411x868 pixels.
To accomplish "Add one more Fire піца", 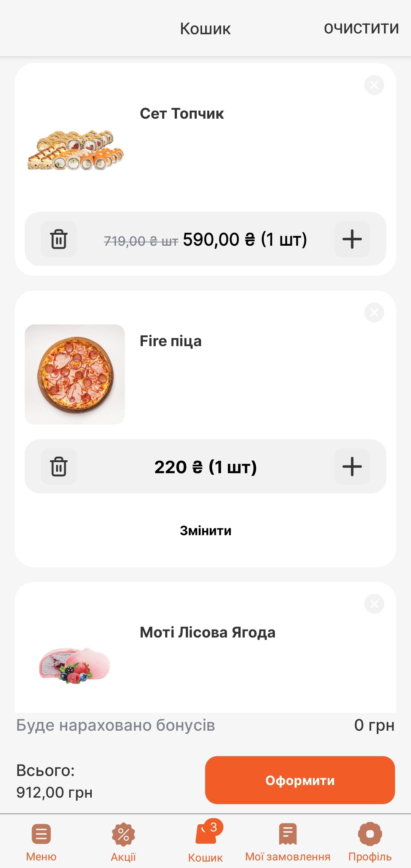I will tap(352, 467).
